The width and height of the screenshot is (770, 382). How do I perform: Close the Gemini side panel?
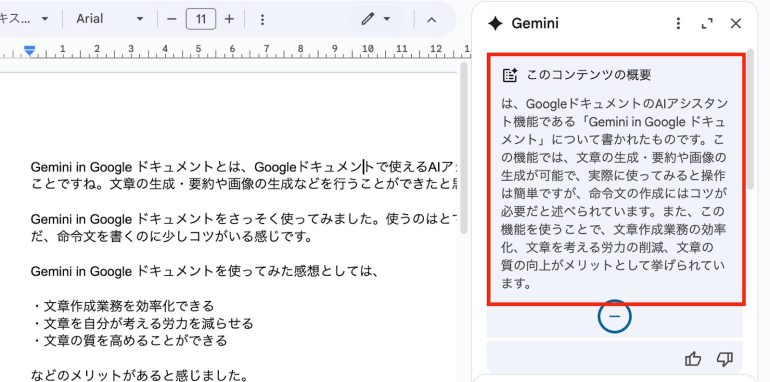click(x=736, y=24)
